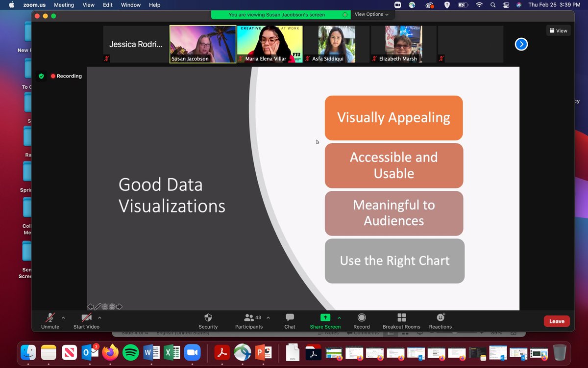588x368 pixels.
Task: Click the Accessible and Usable box
Action: pyautogui.click(x=393, y=165)
